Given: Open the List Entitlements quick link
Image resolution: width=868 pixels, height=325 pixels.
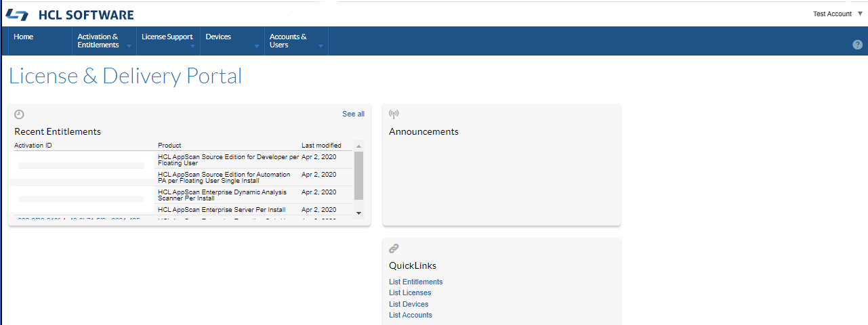Looking at the screenshot, I should tap(415, 282).
